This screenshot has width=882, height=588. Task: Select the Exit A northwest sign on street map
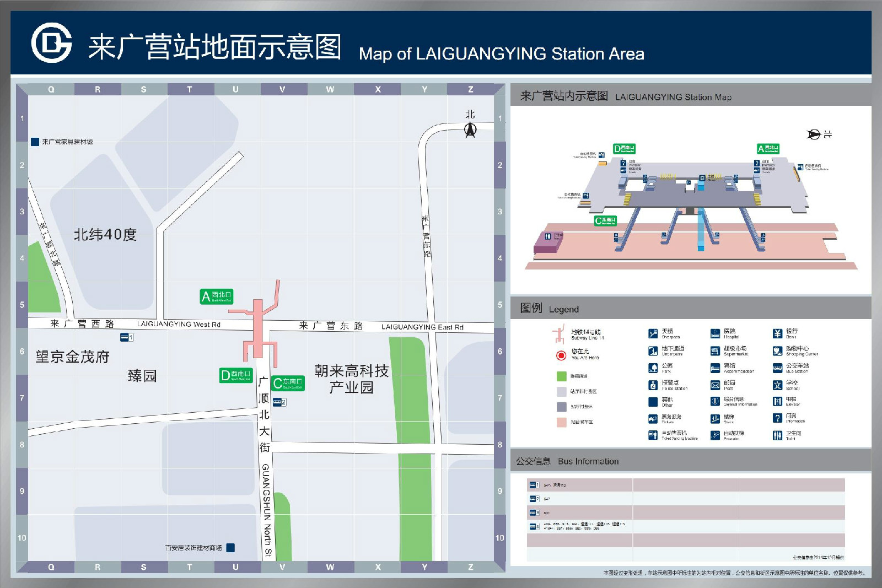click(216, 296)
